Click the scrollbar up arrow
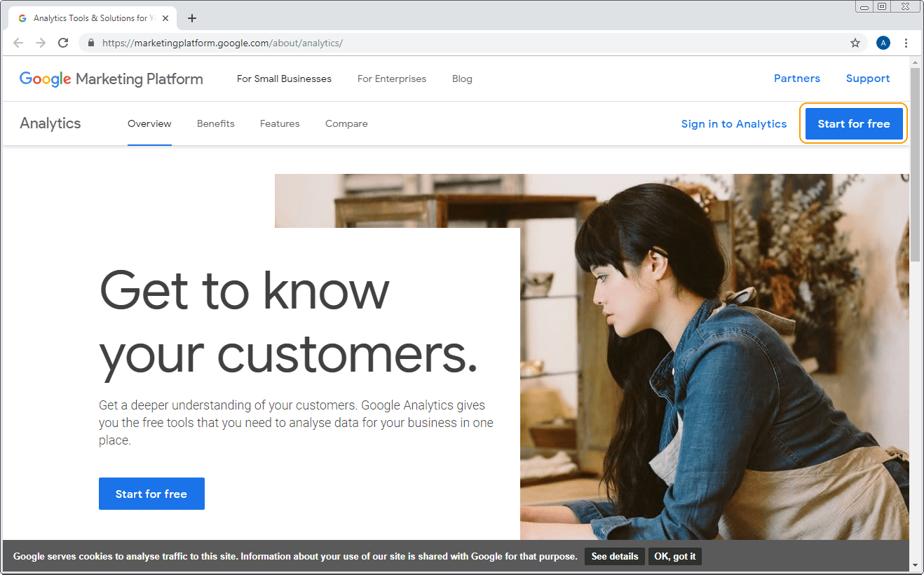Screen dimensions: 924x575 [916, 62]
